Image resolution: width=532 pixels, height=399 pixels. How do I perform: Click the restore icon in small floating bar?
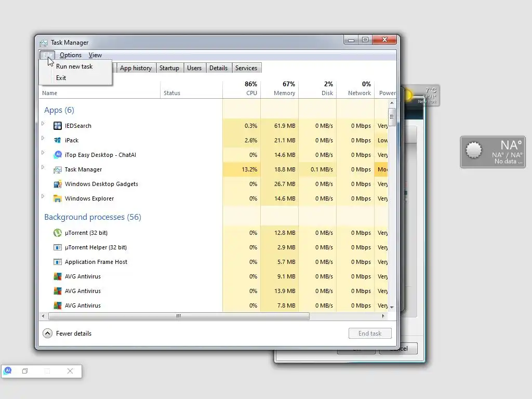coord(25,371)
